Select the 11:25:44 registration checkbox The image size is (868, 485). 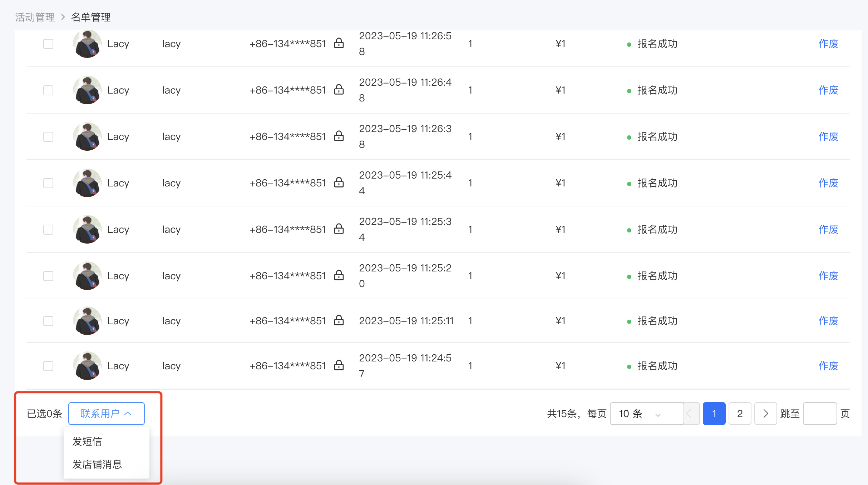click(x=48, y=183)
